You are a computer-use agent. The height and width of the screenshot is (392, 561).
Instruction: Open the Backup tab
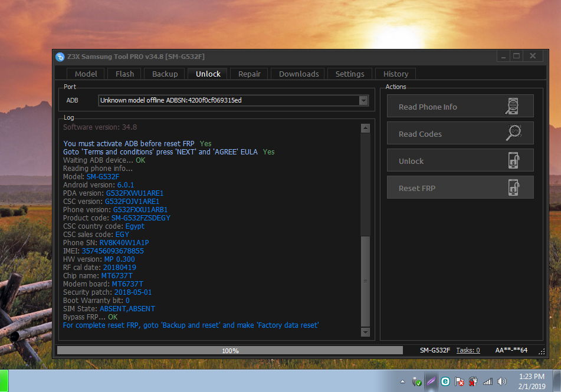(165, 74)
